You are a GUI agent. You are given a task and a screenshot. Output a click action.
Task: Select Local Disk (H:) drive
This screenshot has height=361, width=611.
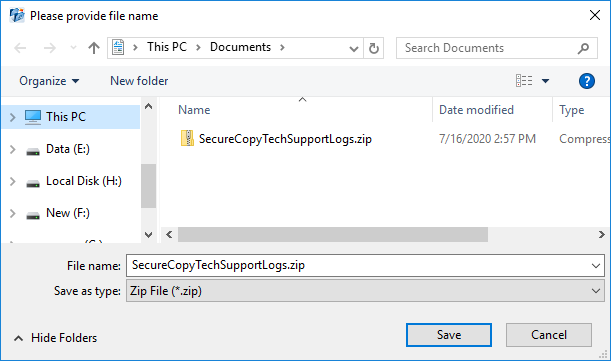tap(84, 181)
